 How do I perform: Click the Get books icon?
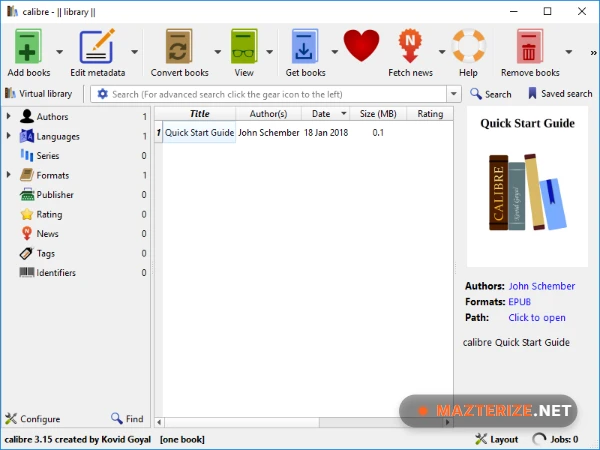pos(305,46)
